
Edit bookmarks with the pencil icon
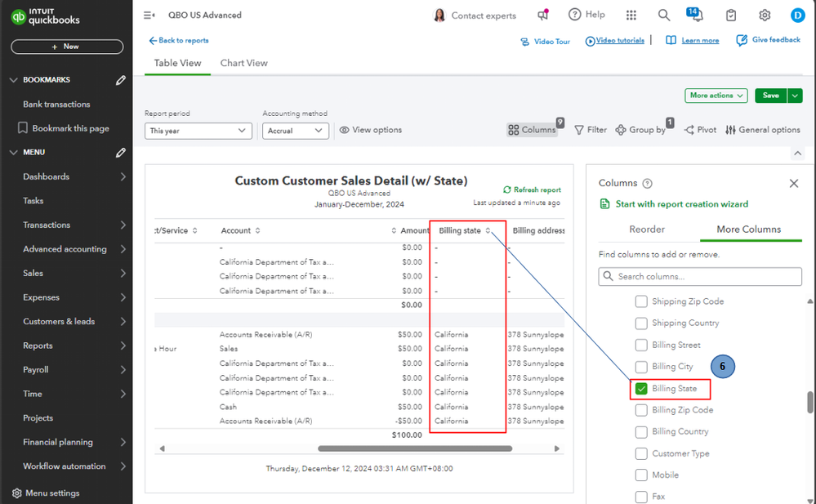121,80
